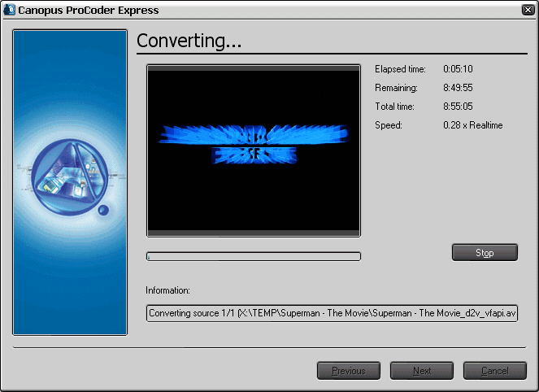
Task: Go back with the Previous button
Action: coord(348,371)
